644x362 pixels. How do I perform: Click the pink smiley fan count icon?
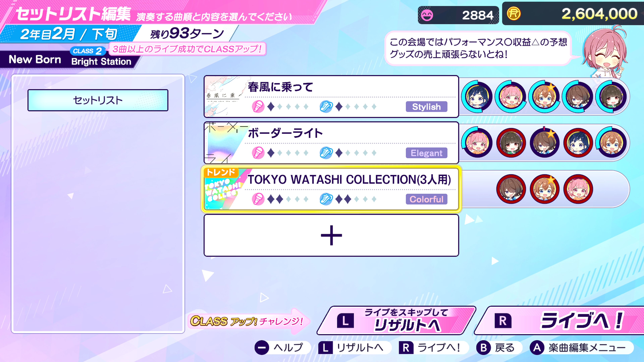coord(427,15)
